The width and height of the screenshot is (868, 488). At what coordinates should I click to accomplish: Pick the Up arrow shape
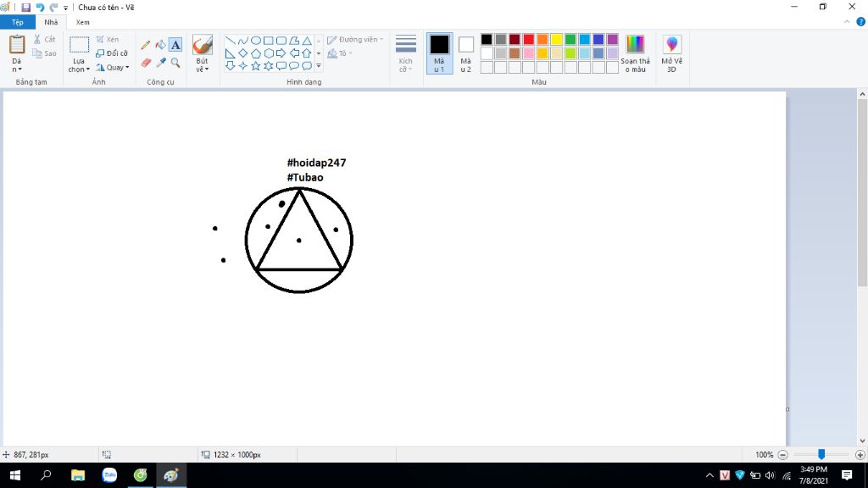[x=307, y=53]
